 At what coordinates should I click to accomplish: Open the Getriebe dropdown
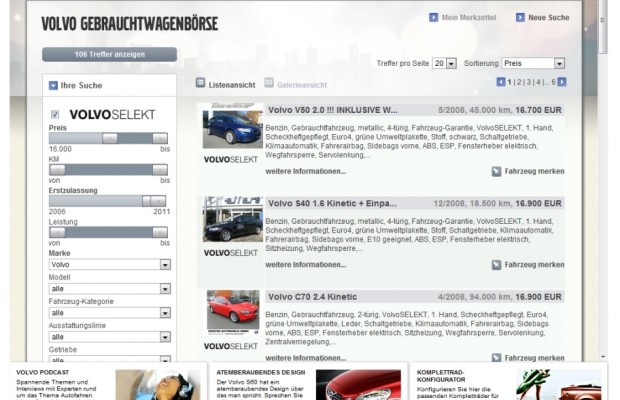coord(110,359)
